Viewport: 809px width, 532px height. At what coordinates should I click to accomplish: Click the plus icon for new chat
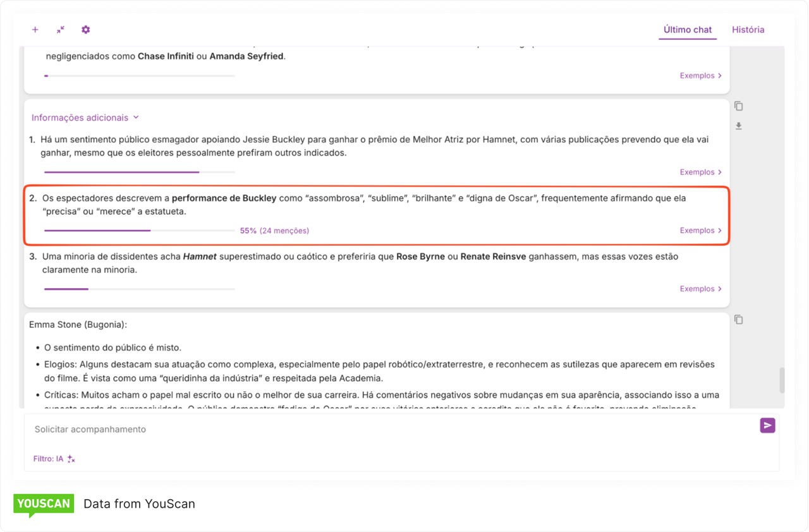point(35,30)
